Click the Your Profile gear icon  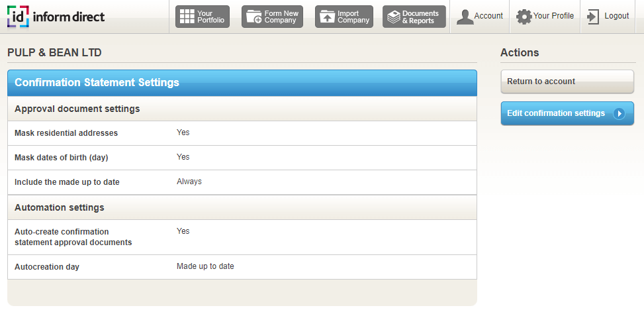524,17
